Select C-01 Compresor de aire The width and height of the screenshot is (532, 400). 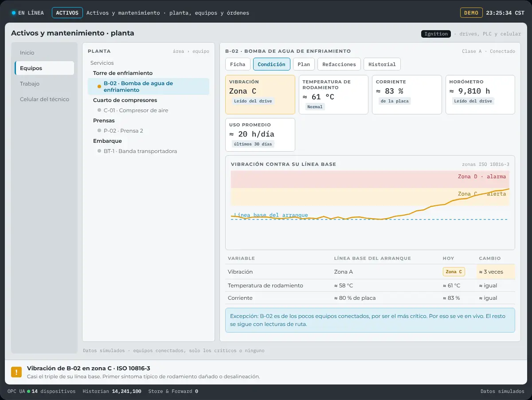[149, 110]
